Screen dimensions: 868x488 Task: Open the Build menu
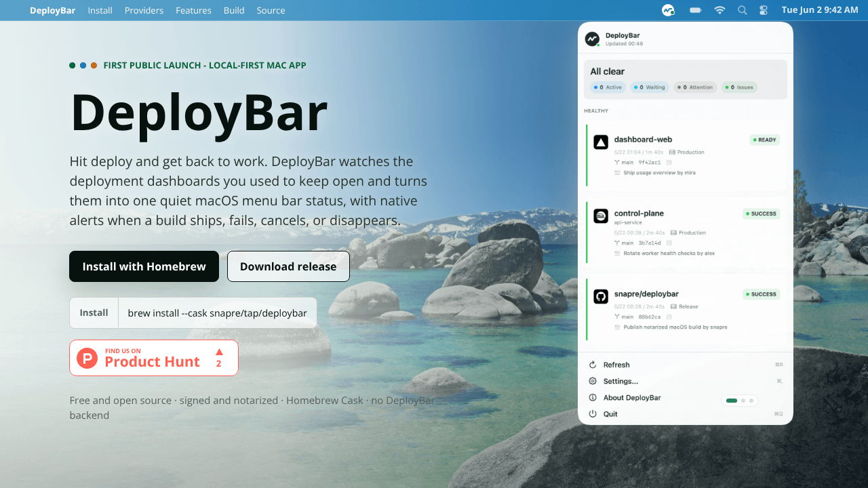click(234, 10)
